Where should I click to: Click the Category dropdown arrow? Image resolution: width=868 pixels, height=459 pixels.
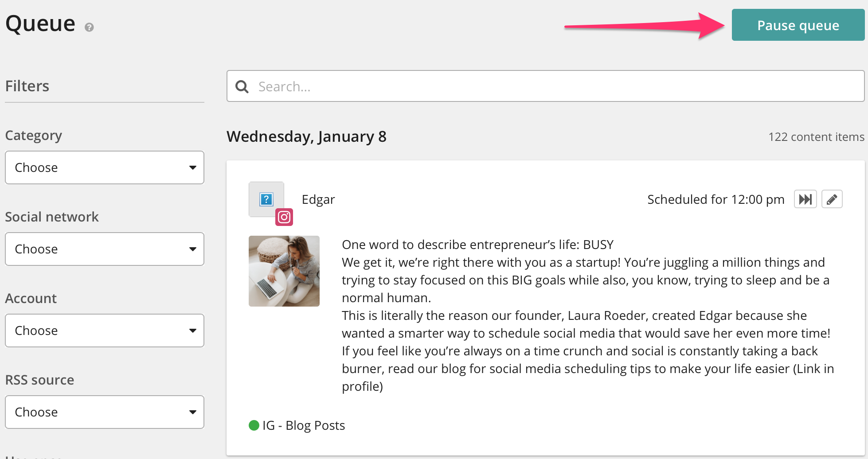point(193,167)
